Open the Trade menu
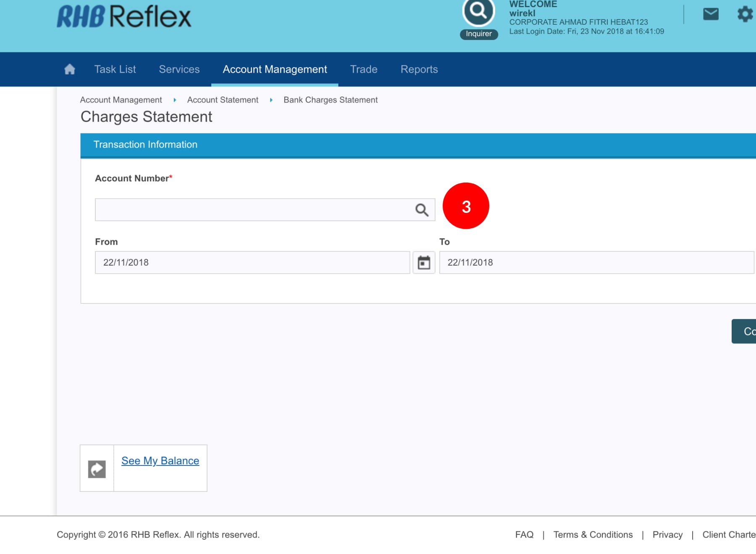 coord(364,69)
